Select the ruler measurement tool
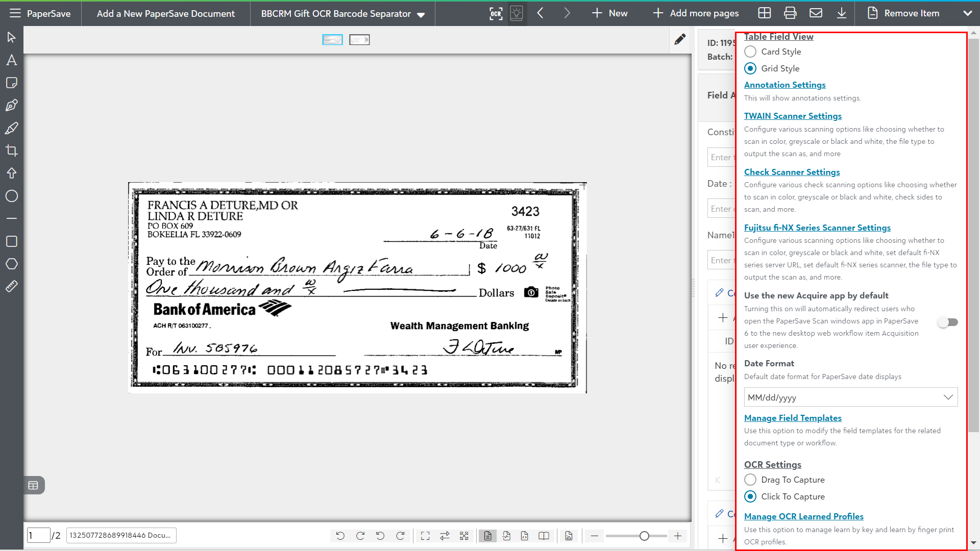This screenshot has width=980, height=551. point(11,287)
